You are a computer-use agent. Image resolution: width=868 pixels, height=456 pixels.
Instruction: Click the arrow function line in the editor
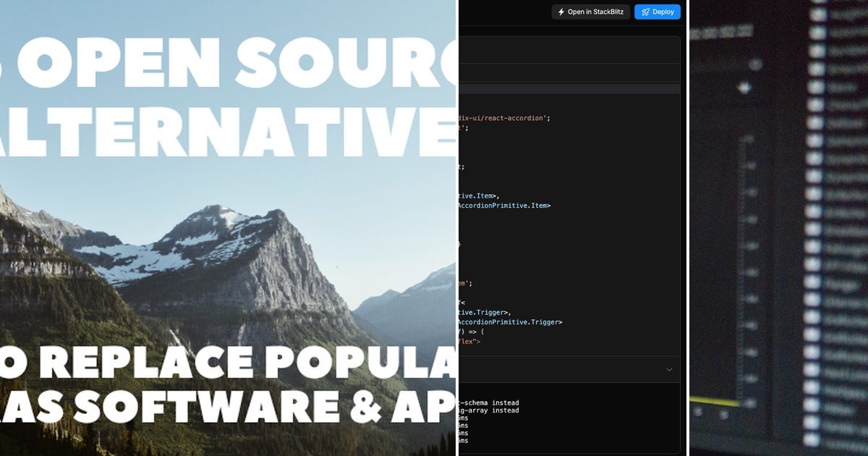[472, 330]
